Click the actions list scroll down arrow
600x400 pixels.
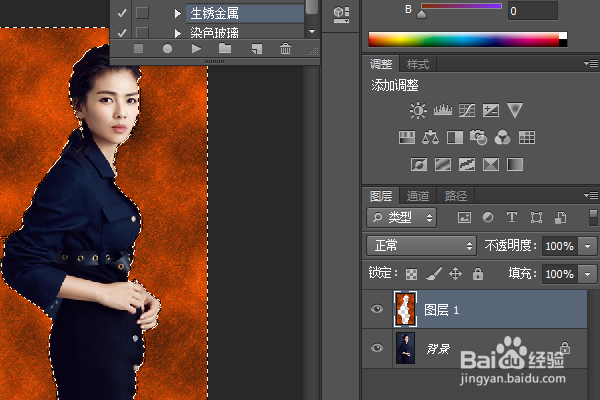tap(312, 31)
